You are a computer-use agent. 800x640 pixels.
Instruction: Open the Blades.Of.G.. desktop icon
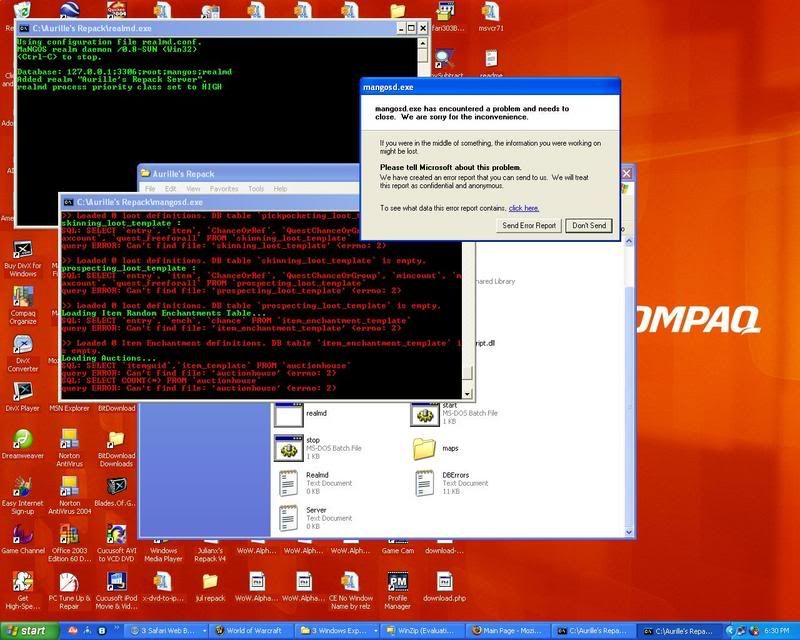coord(116,491)
